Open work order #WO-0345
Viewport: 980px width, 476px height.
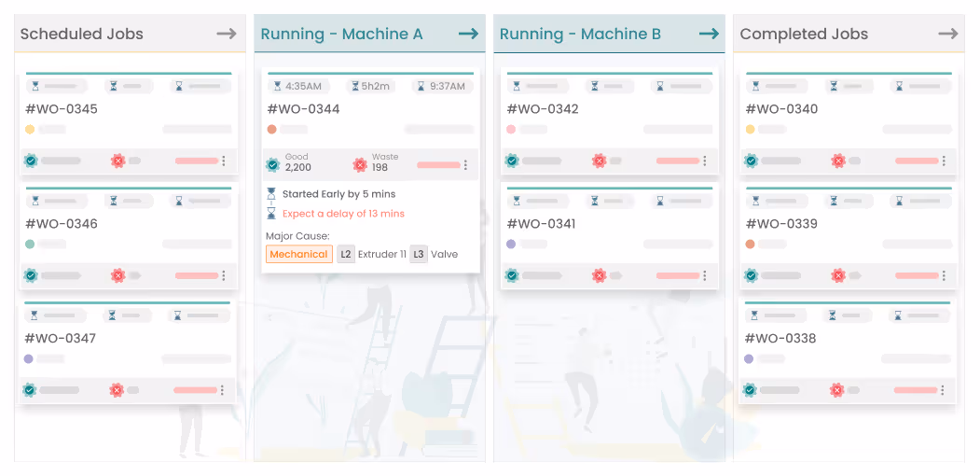(62, 109)
